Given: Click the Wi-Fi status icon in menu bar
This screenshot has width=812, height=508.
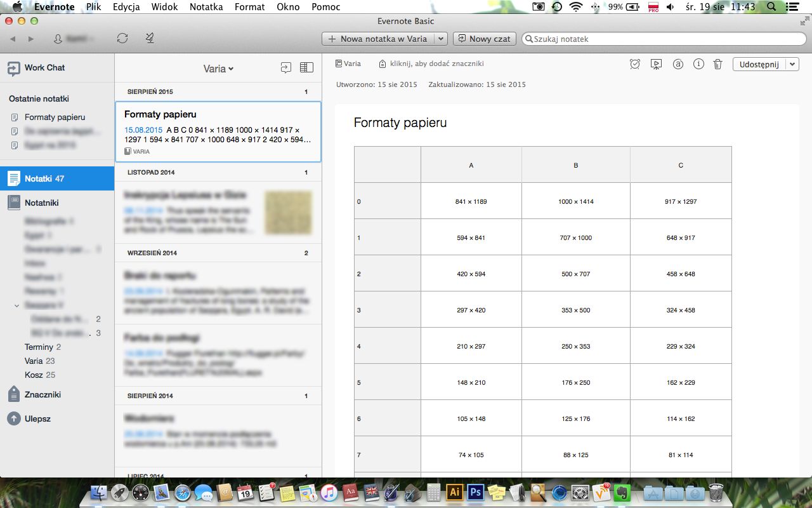Looking at the screenshot, I should tap(576, 7).
